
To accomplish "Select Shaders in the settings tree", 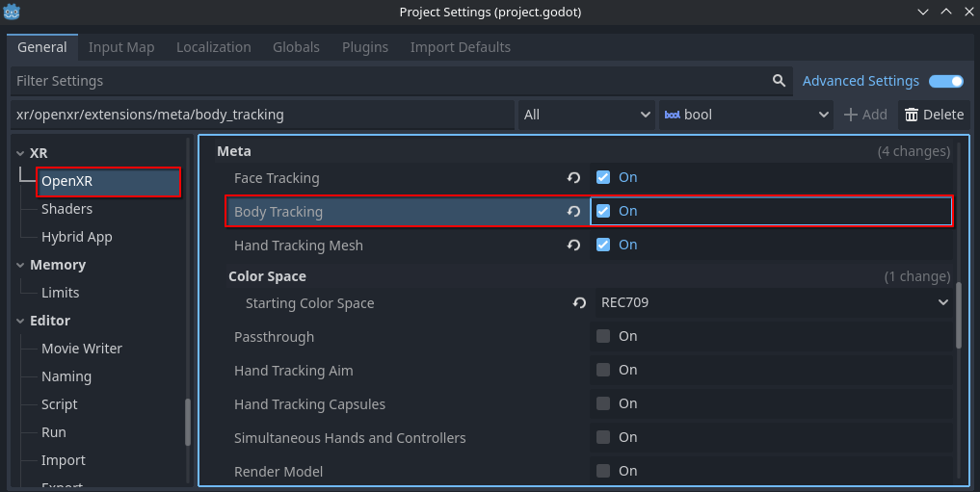I will [x=66, y=209].
